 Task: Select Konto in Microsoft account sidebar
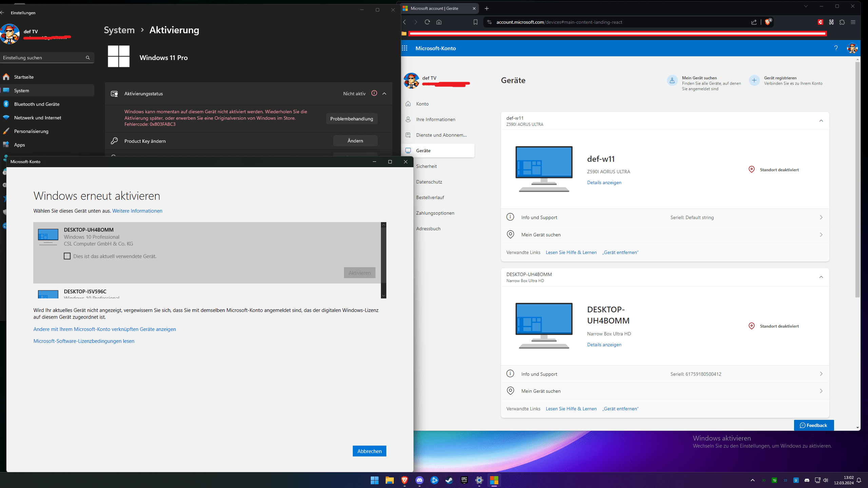pyautogui.click(x=438, y=104)
